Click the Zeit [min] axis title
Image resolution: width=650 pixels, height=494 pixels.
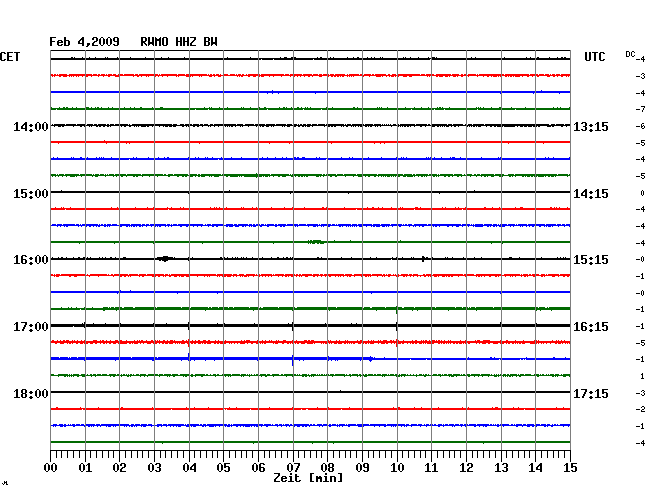coord(308,478)
